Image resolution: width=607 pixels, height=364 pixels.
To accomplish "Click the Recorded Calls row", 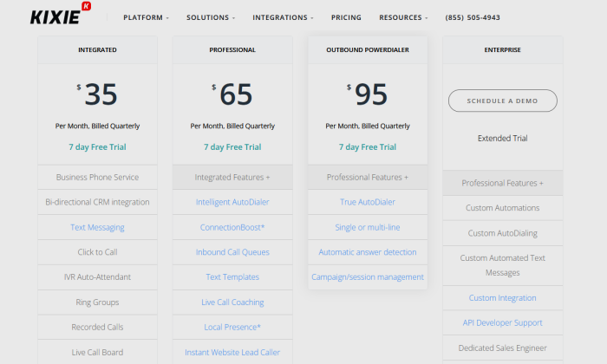I will point(97,328).
